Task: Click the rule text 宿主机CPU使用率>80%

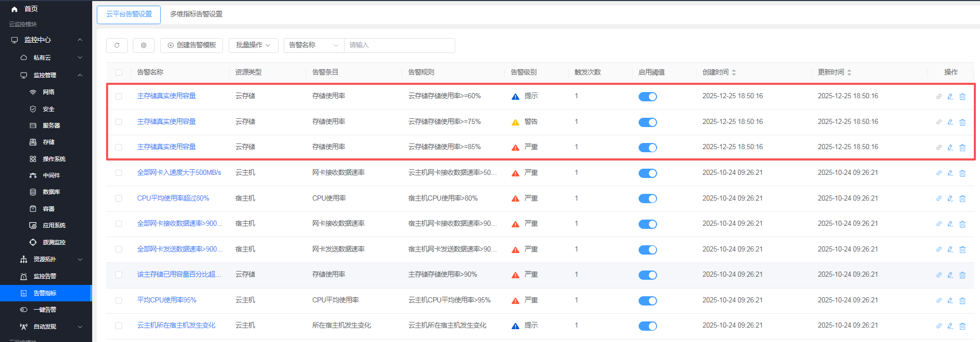Action: pos(443,199)
